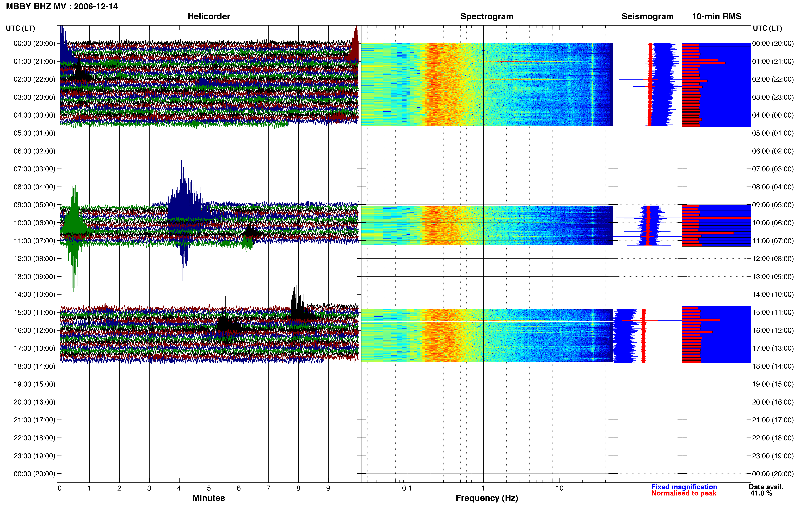This screenshot has width=812, height=508.
Task: Click left axis label "15:00 (11:00)"
Action: coord(34,312)
